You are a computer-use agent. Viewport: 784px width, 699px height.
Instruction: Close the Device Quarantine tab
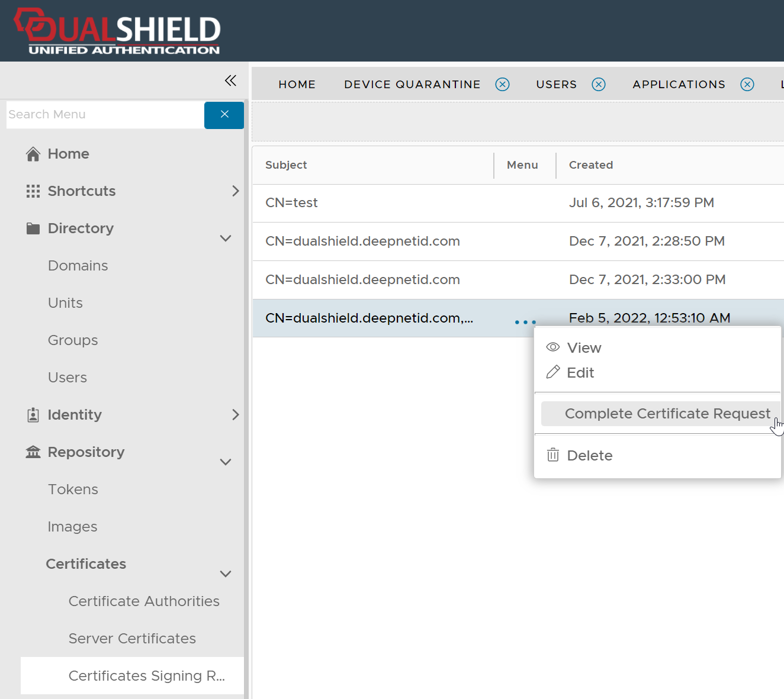click(502, 85)
